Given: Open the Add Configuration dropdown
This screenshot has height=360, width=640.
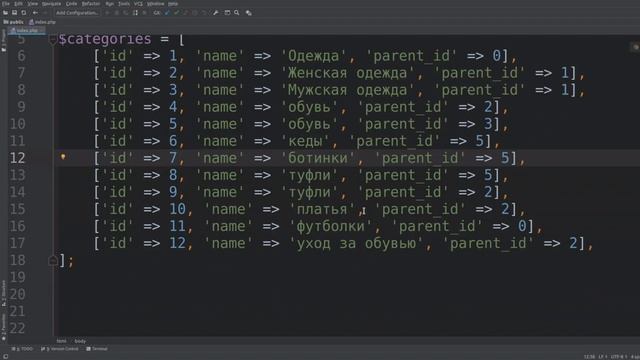Looking at the screenshot, I should pyautogui.click(x=77, y=13).
